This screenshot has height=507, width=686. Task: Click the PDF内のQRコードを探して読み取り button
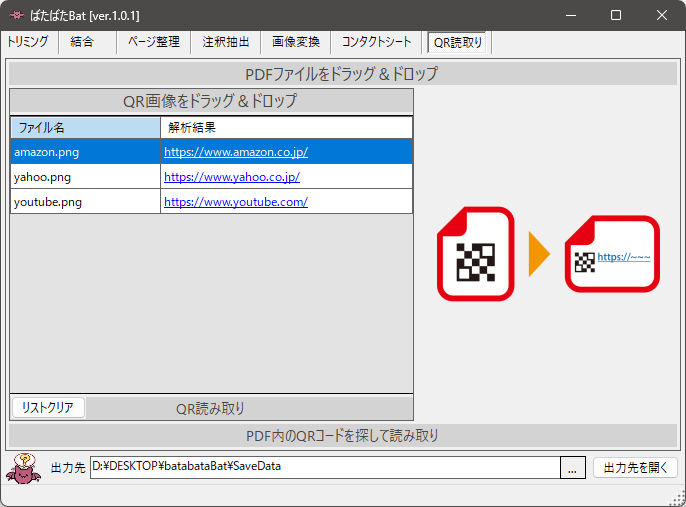pos(343,436)
